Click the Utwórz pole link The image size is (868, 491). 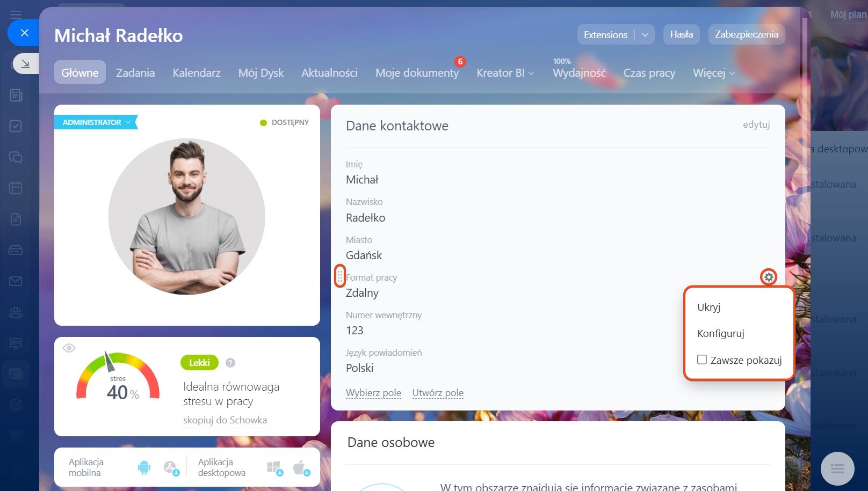(x=438, y=393)
